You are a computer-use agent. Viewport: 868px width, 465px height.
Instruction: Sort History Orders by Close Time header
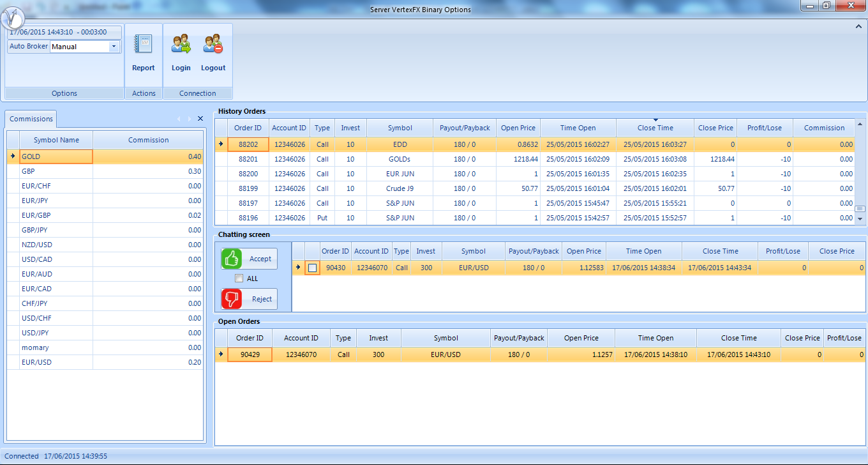(655, 128)
